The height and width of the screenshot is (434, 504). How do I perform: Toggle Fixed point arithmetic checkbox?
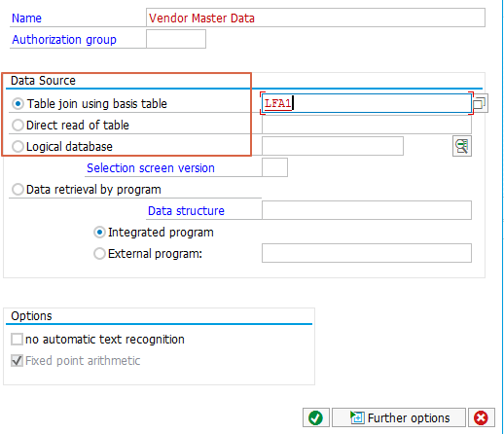tap(17, 361)
